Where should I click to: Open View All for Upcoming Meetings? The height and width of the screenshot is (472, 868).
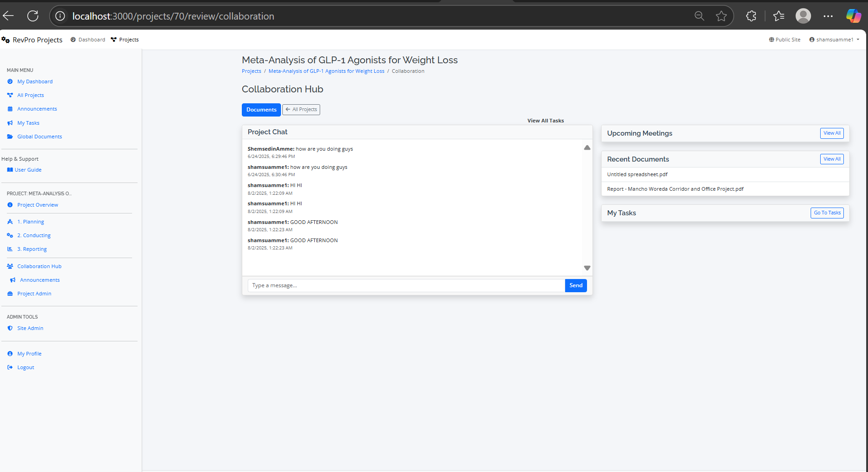point(832,133)
